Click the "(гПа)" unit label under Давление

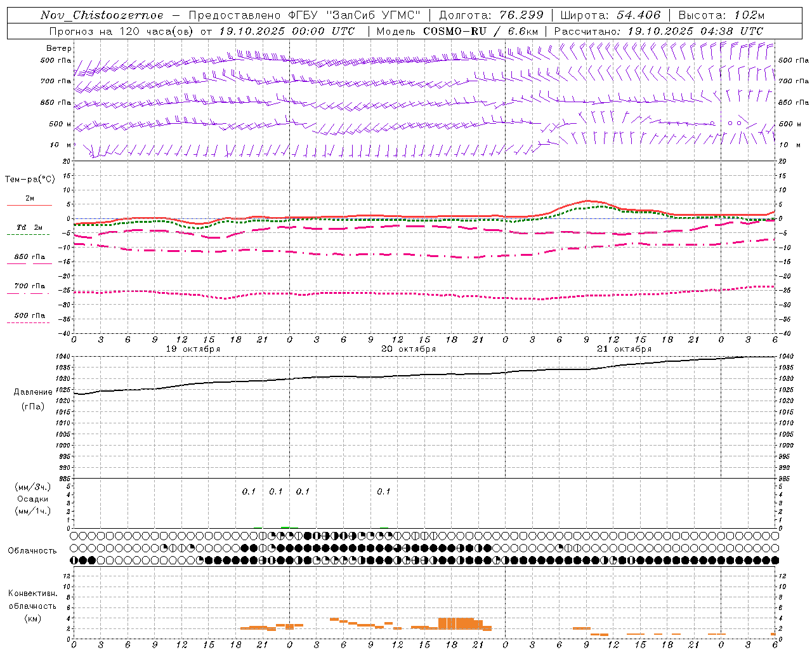(x=33, y=406)
